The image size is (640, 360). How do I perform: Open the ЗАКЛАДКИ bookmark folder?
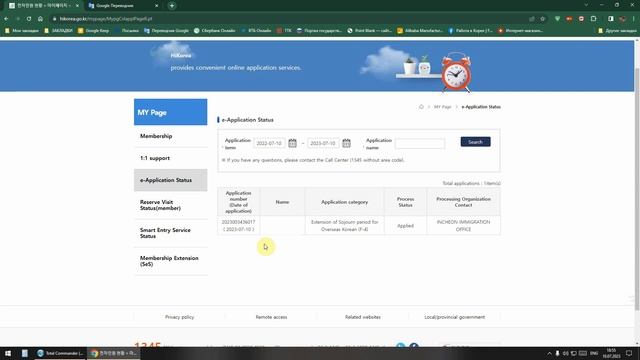point(58,31)
